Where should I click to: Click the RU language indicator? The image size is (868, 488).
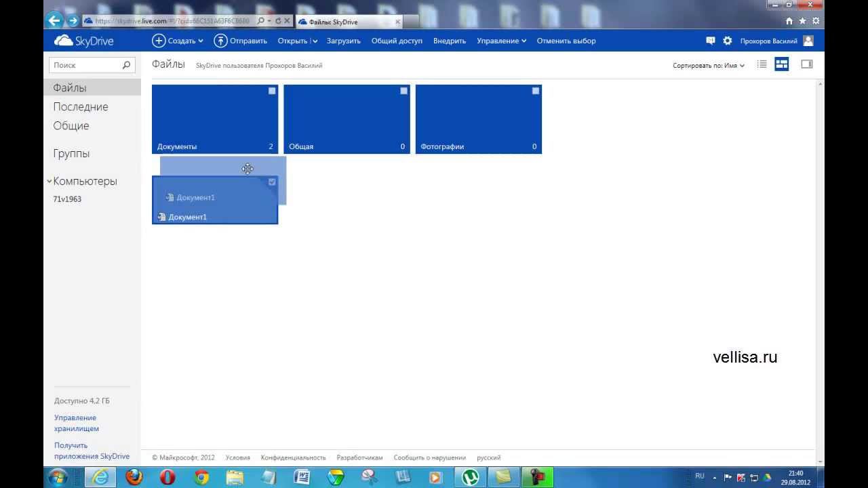(x=700, y=476)
